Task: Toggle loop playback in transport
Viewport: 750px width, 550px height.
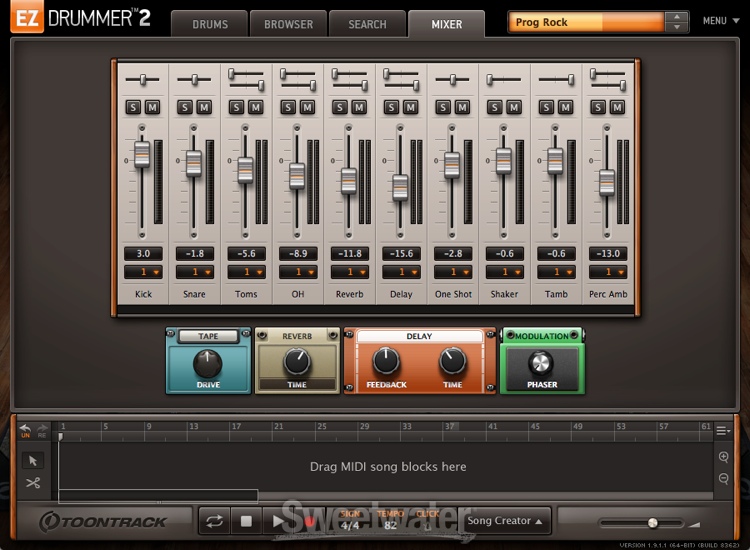Action: pos(213,520)
